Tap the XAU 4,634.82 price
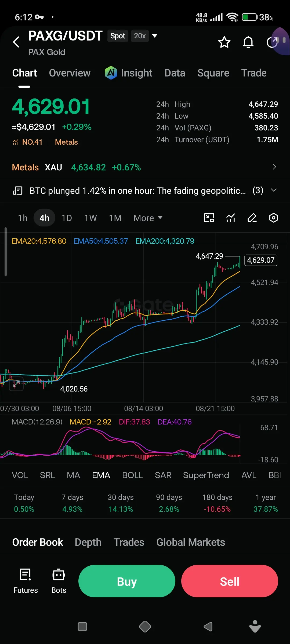The width and height of the screenshot is (290, 644). pyautogui.click(x=88, y=167)
